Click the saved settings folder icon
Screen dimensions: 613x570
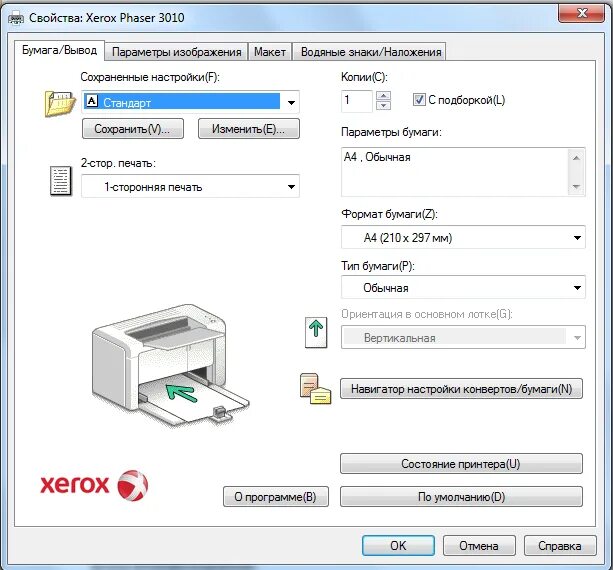point(60,103)
